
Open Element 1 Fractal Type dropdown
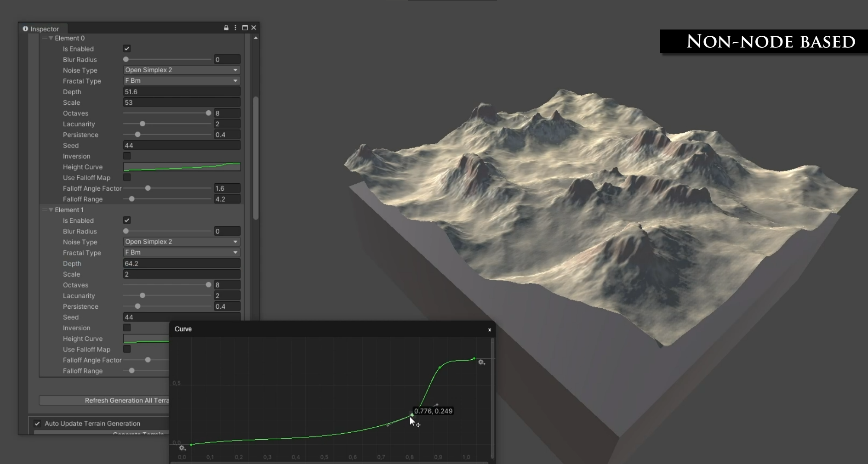pos(182,252)
